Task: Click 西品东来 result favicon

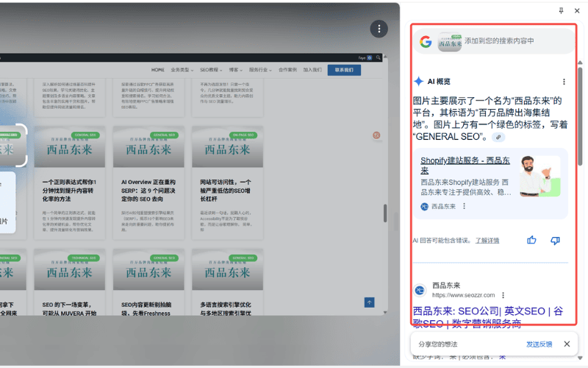Action: 420,290
